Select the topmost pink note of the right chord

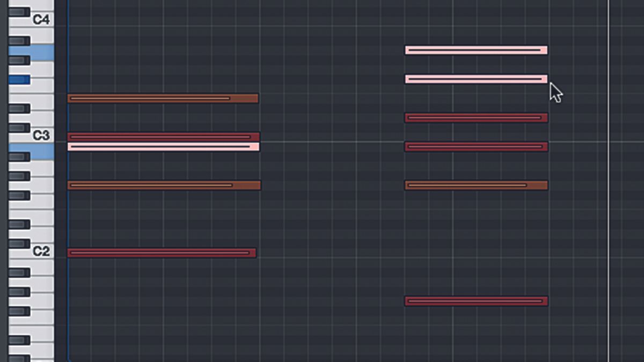coord(475,50)
